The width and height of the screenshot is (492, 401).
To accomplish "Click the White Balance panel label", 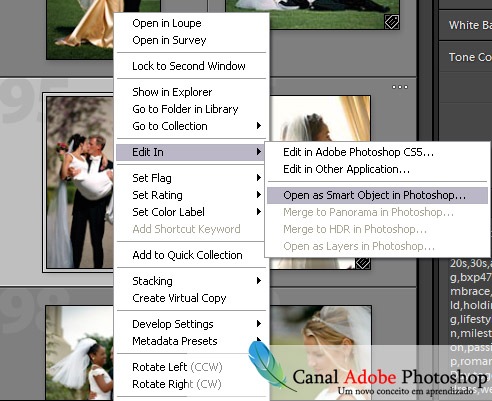I will point(470,25).
